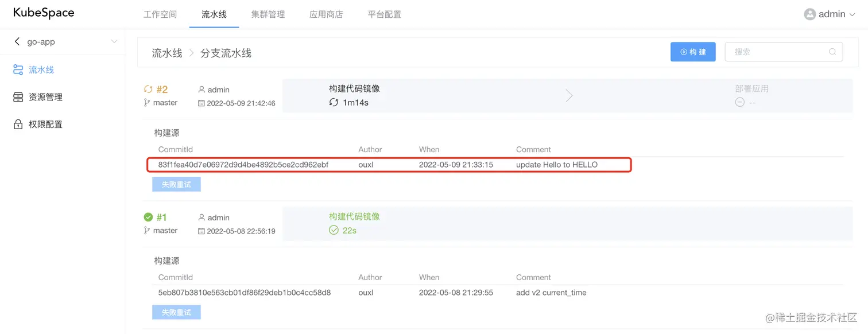The image size is (868, 334).
Task: Click the refresh icon beside 1m14s
Action: pyautogui.click(x=334, y=103)
